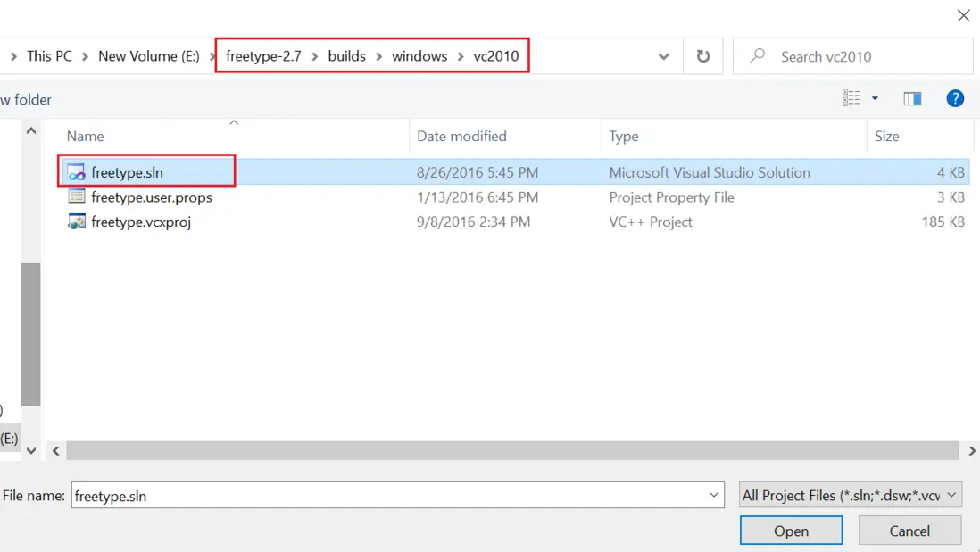The width and height of the screenshot is (980, 552).
Task: Click the 185 KB size cell
Action: (x=943, y=222)
